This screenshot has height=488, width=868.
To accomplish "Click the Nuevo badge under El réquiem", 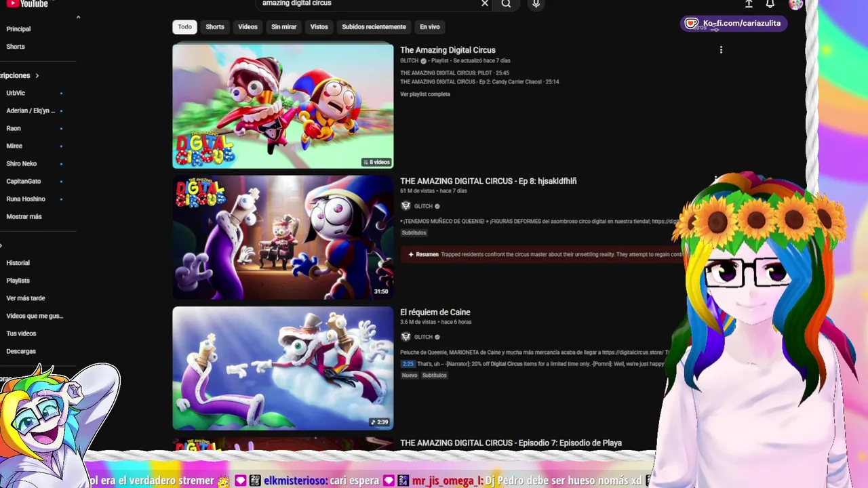I will tap(410, 375).
